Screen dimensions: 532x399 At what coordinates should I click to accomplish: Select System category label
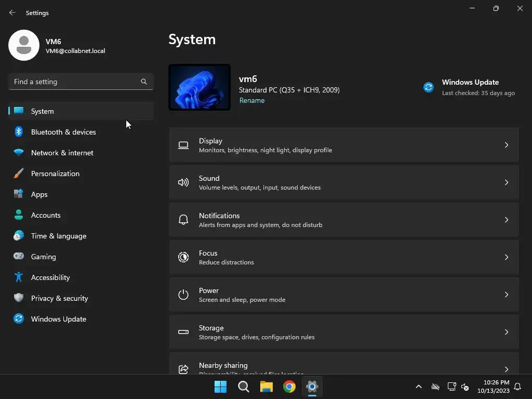click(43, 111)
